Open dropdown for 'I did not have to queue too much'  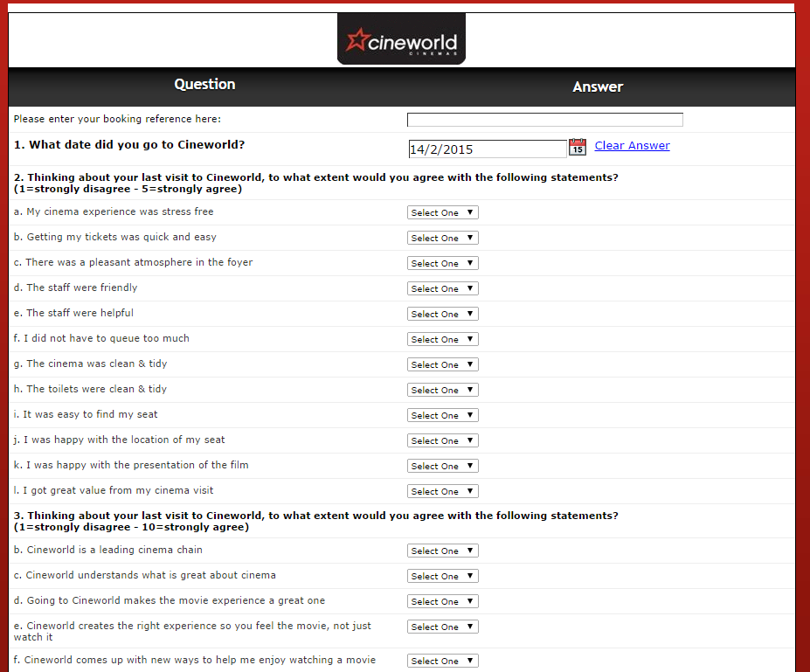tap(443, 339)
